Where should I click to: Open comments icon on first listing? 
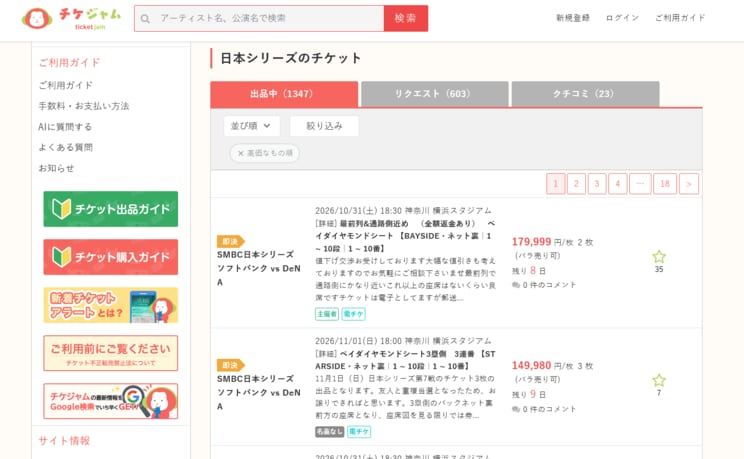516,285
